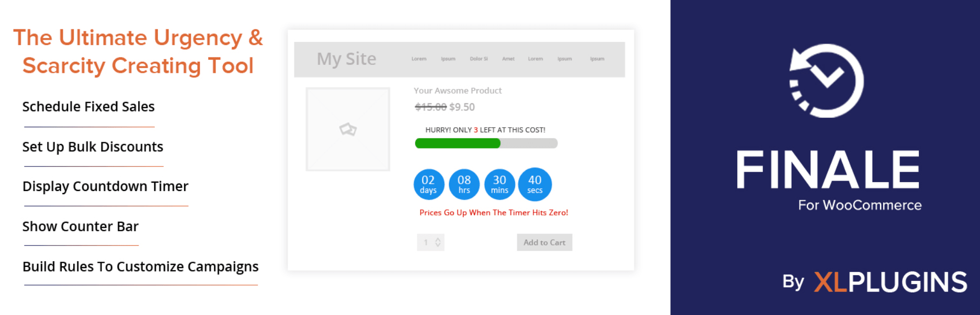Click the Display Countdown Timer feature
Viewport: 980px width, 315px height.
point(105,187)
